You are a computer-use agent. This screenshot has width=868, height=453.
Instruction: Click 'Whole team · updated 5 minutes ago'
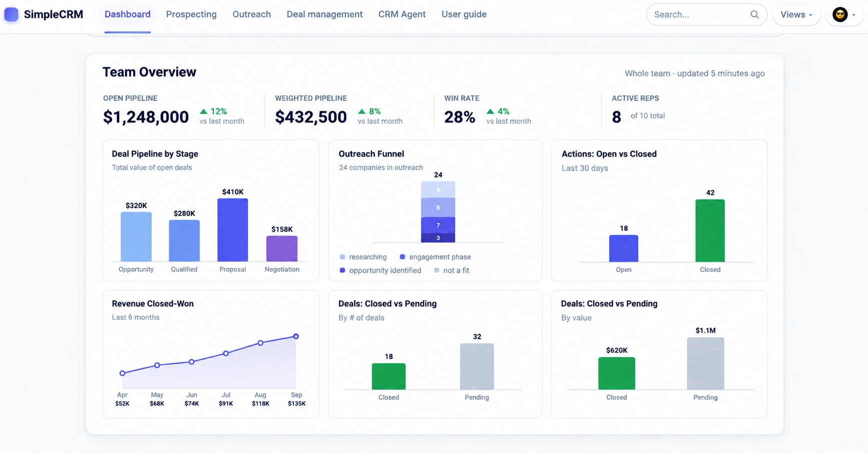point(695,73)
